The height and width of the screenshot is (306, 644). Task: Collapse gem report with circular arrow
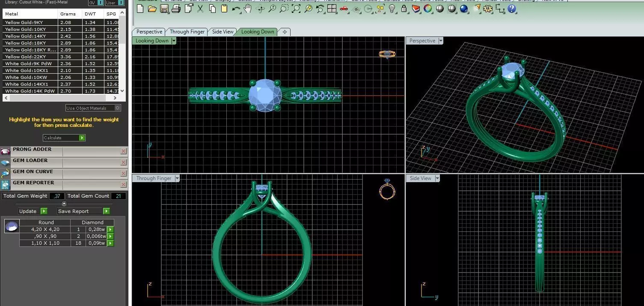tap(64, 204)
